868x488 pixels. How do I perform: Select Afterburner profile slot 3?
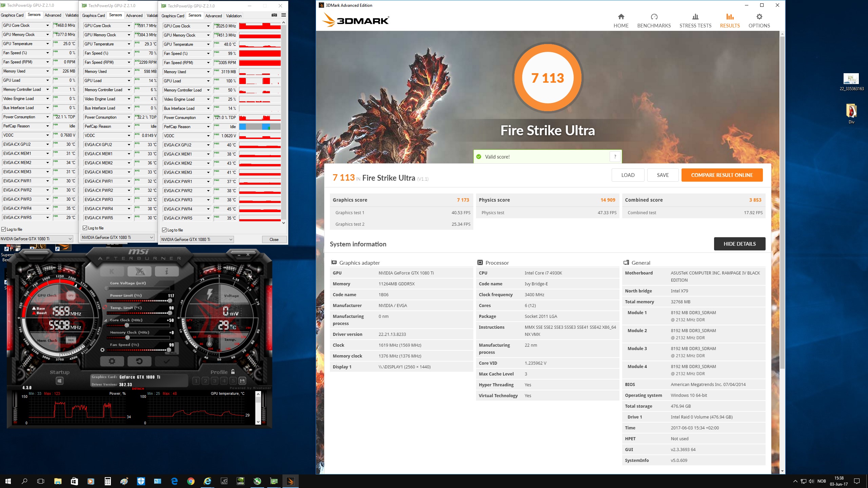214,381
